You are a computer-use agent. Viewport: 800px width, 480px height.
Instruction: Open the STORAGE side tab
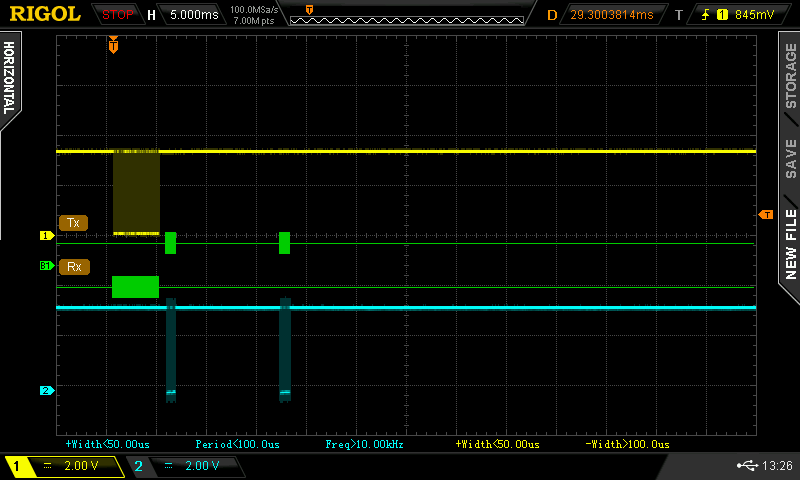(790, 77)
